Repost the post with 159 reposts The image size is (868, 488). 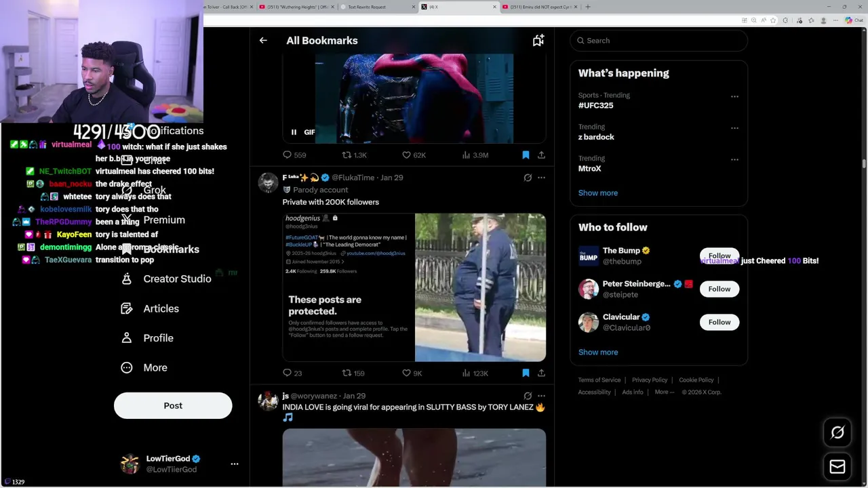pos(353,373)
